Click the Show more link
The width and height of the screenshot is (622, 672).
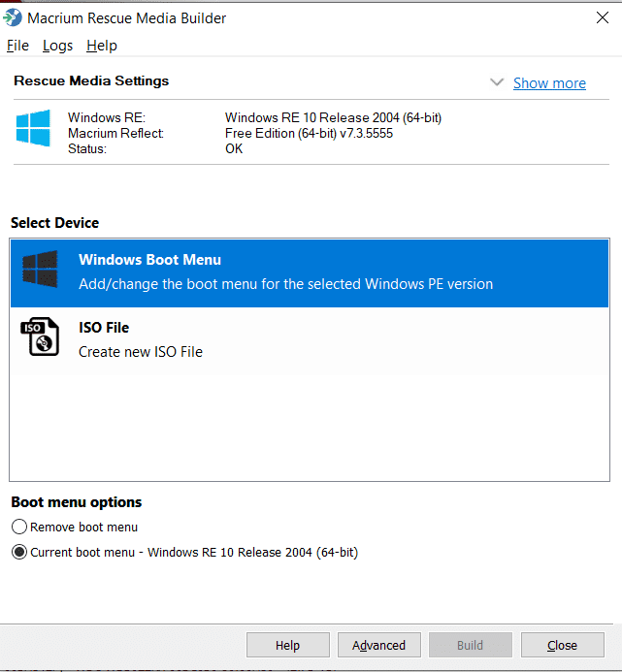pyautogui.click(x=549, y=83)
